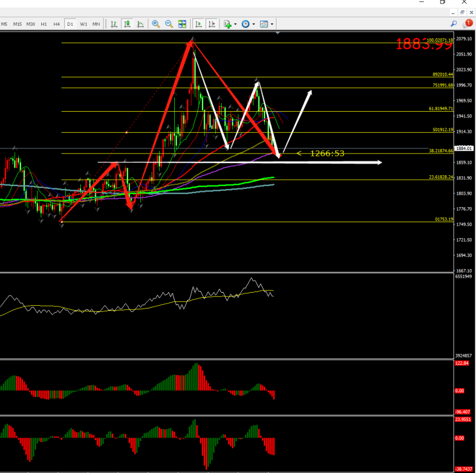
Task: Open the notification bubble with red badge
Action: [467, 23]
